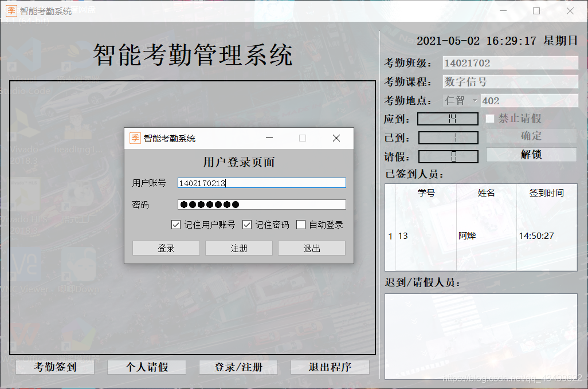Viewport: 588px width, 389px height.
Task: Open the 仁智 location dropdown
Action: [461, 100]
